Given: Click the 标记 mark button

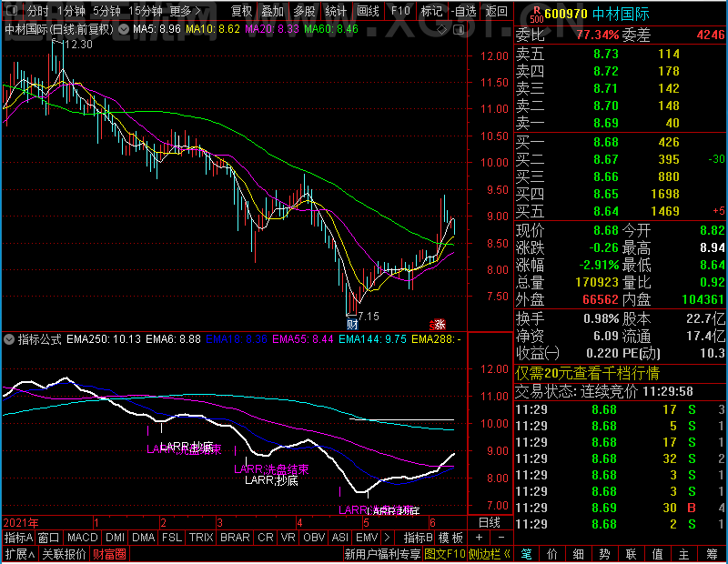Looking at the screenshot, I should click(431, 11).
